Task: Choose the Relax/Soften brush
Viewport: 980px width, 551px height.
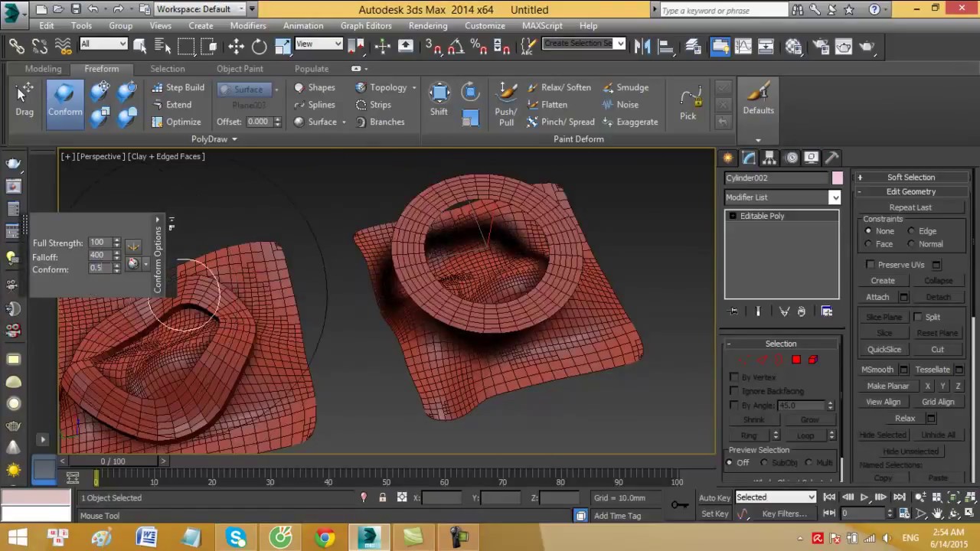Action: 559,87
